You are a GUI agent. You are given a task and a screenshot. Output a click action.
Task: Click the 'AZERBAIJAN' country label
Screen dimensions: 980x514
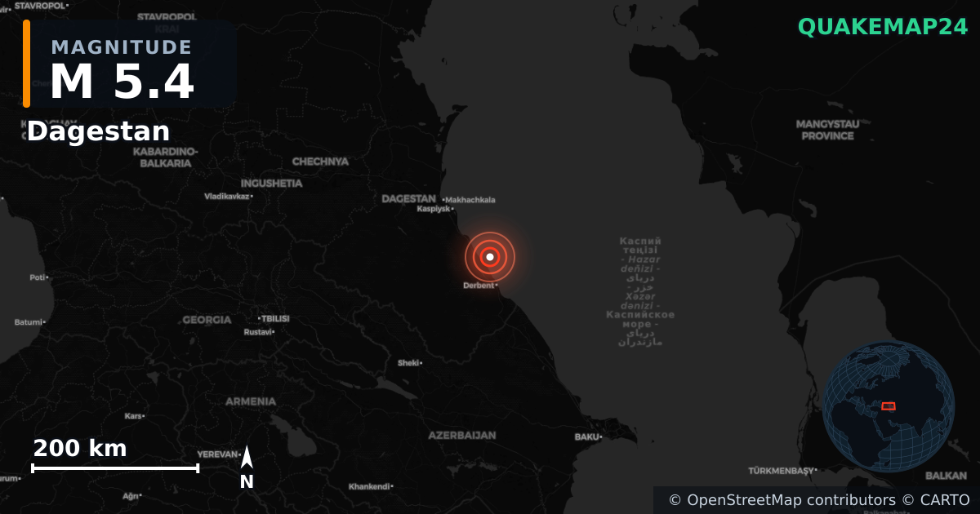click(461, 436)
